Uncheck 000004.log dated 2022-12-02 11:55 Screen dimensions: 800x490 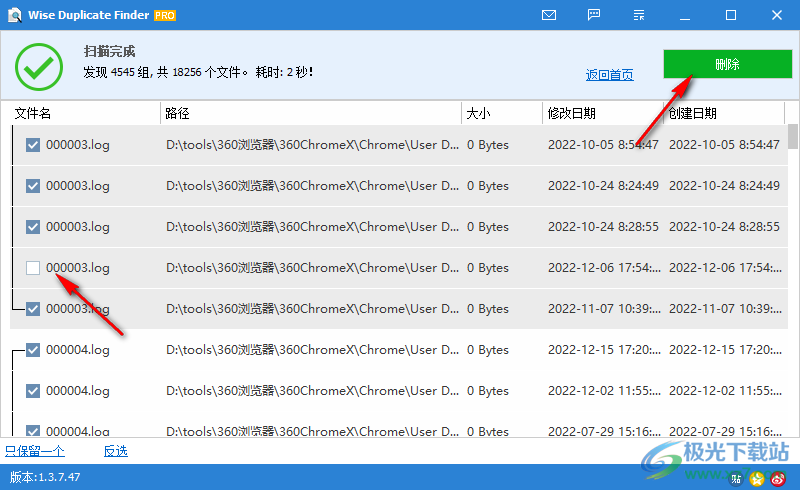pyautogui.click(x=33, y=390)
